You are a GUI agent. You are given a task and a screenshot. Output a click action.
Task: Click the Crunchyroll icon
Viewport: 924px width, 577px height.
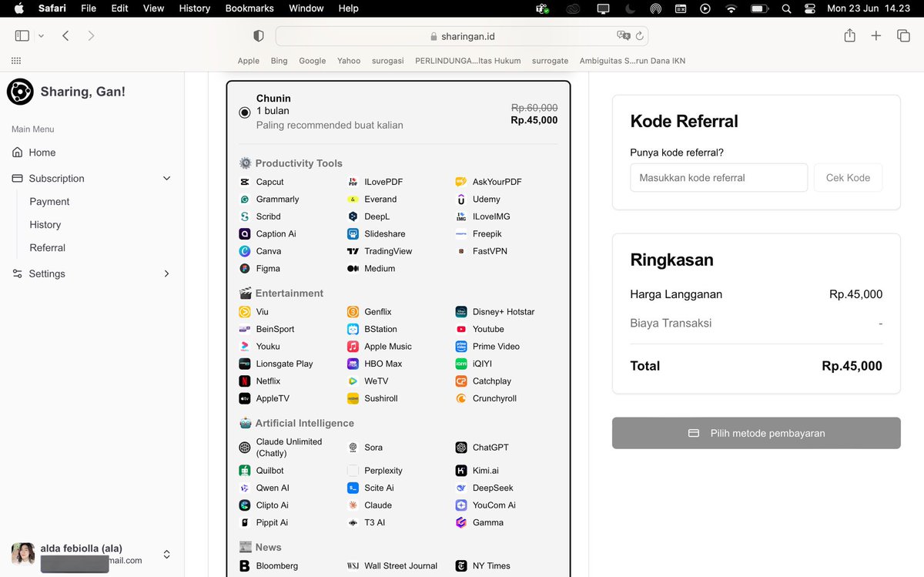tap(460, 398)
